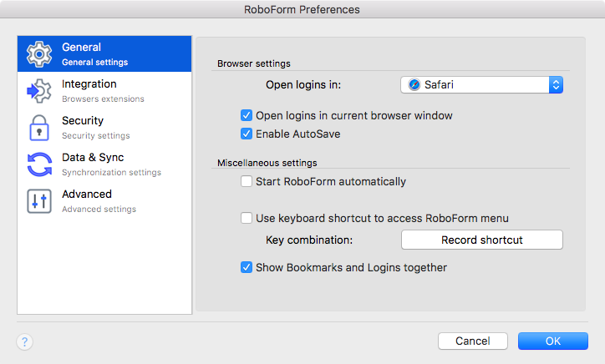Click the Advanced sliders icon

[39, 201]
